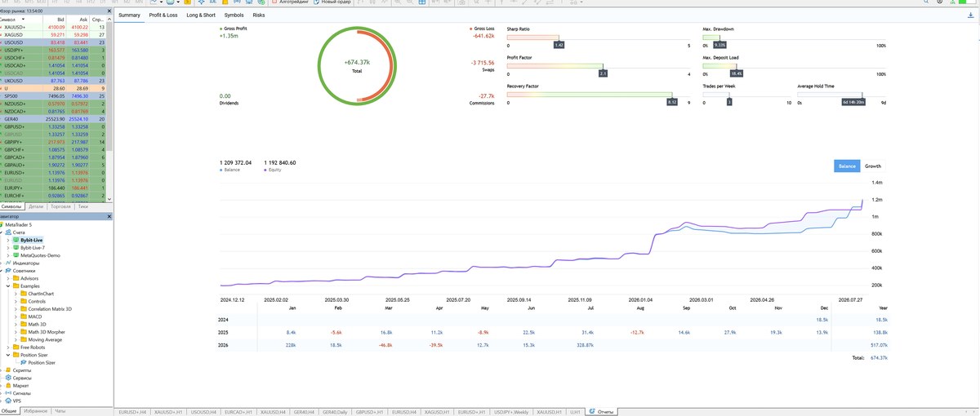Screen dimensions: 980x416
Task: Open the Тики tab in Market Watch
Action: coord(82,207)
